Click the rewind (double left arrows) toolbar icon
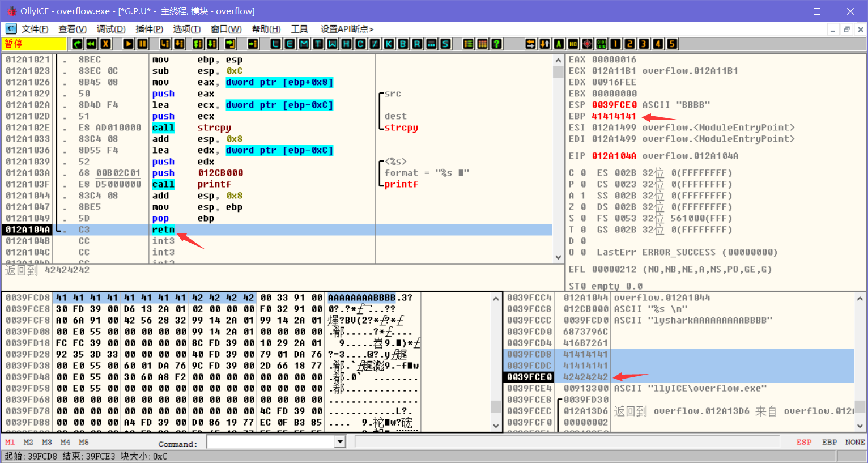Screen dimensions: 868x463 pyautogui.click(x=91, y=44)
